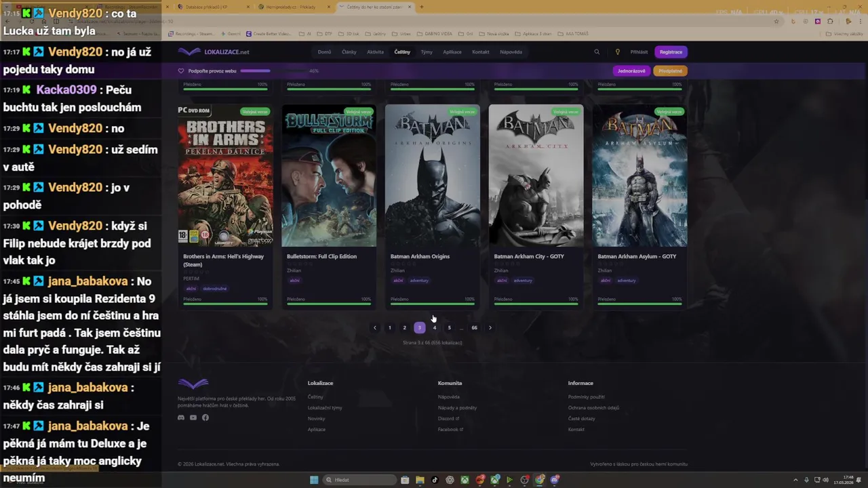Click the heart icon beside Podpořte provoz webu
Viewport: 868px width, 488px height.
pos(181,70)
